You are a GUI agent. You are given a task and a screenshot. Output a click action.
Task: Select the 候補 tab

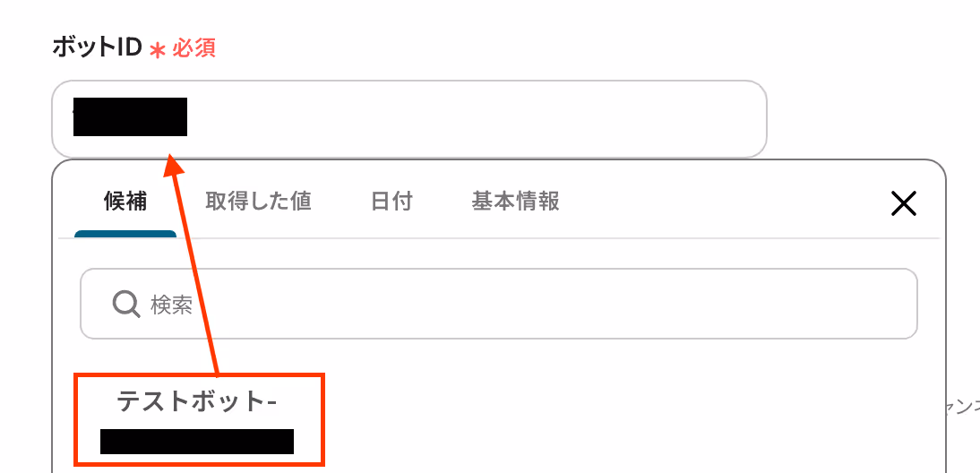coord(125,202)
